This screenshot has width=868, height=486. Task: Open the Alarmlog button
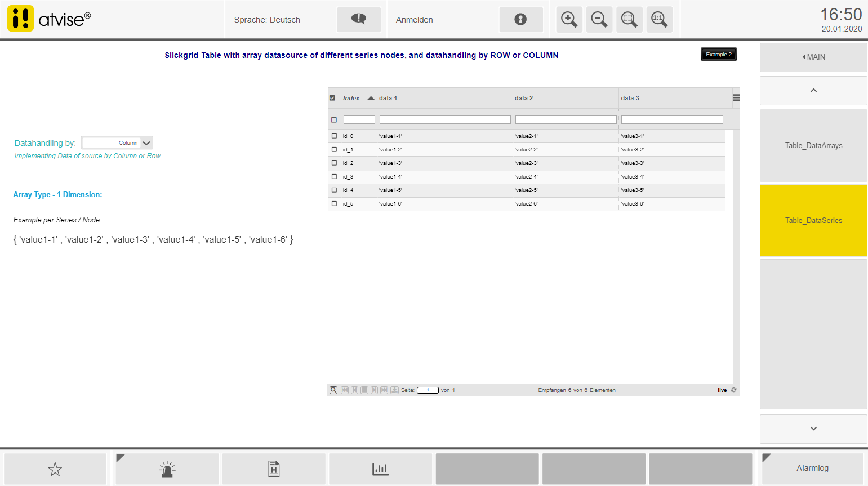(812, 469)
